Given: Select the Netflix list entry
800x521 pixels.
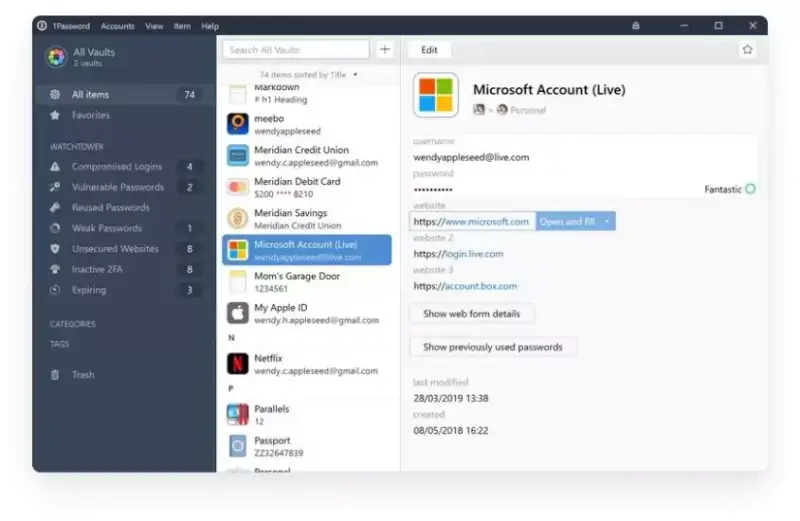Looking at the screenshot, I should [x=307, y=364].
